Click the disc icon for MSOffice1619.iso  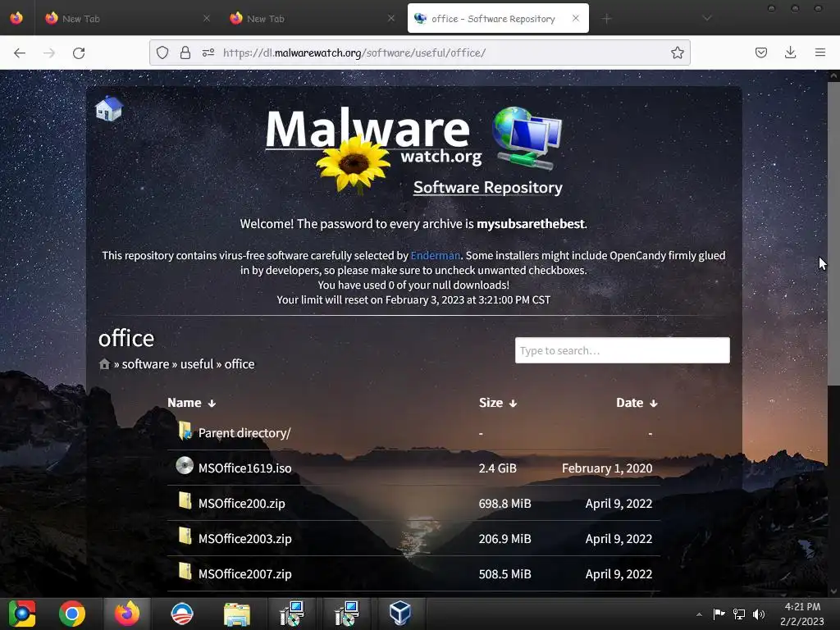click(x=185, y=466)
